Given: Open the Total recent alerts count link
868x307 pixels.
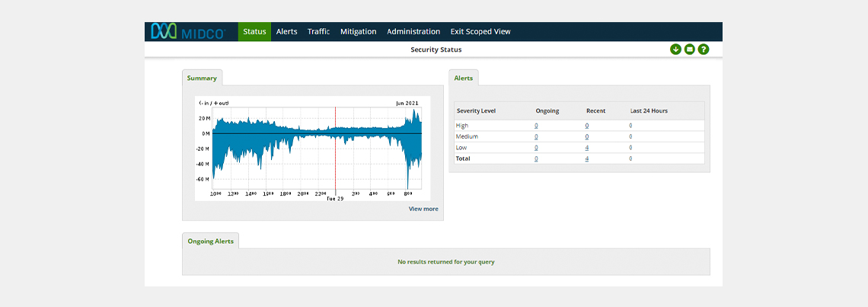Looking at the screenshot, I should 587,158.
